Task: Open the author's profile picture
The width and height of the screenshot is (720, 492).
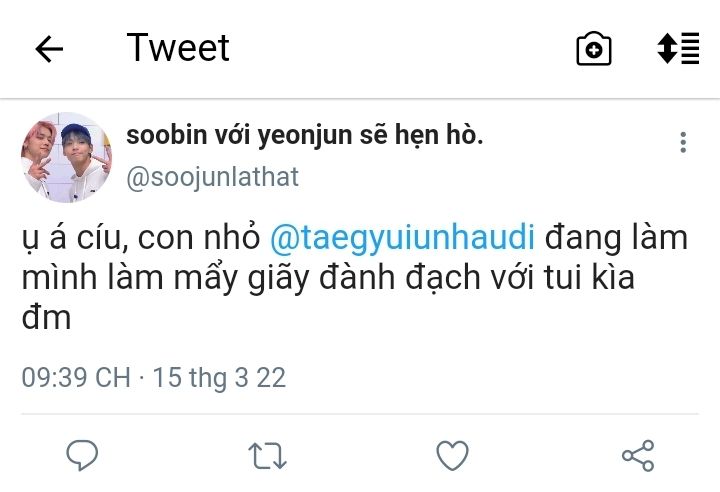Action: 66,157
